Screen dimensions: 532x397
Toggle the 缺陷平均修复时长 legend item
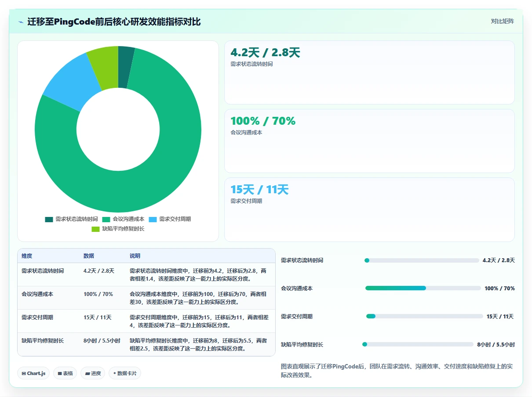point(118,229)
